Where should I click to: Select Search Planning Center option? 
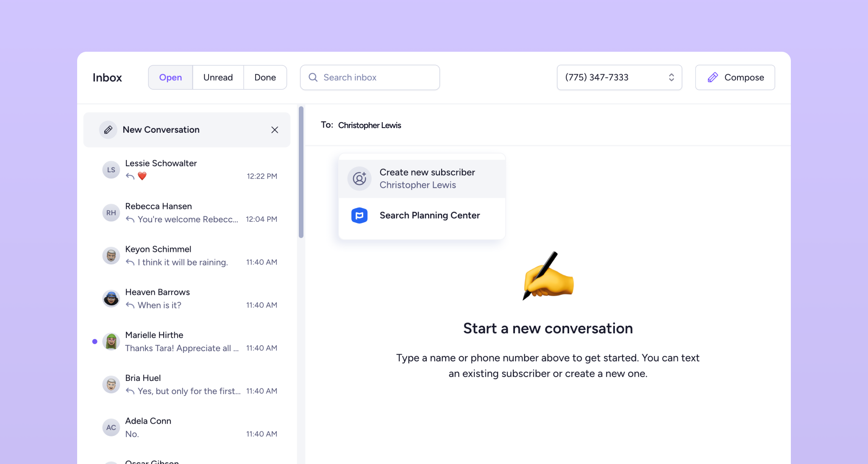pyautogui.click(x=429, y=215)
